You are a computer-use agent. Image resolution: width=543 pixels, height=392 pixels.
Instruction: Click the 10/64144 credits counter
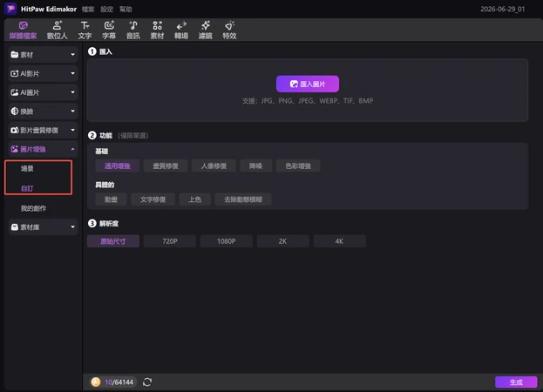tap(119, 382)
